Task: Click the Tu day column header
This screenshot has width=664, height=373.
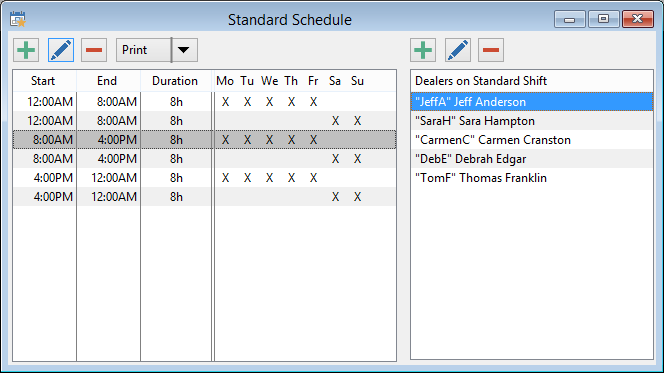Action: tap(247, 81)
